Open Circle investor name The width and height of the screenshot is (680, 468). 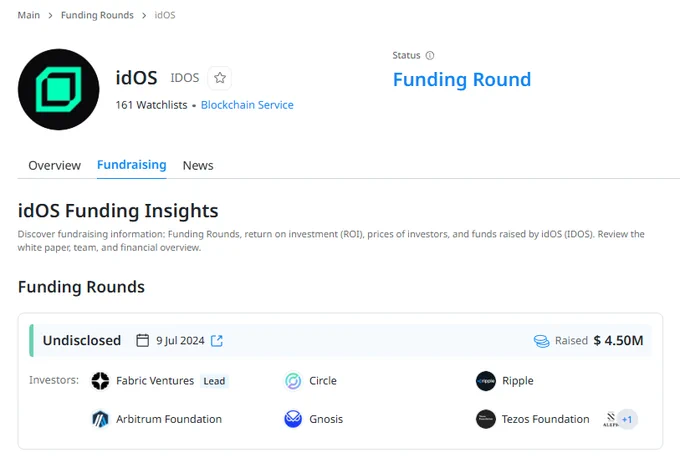click(323, 381)
